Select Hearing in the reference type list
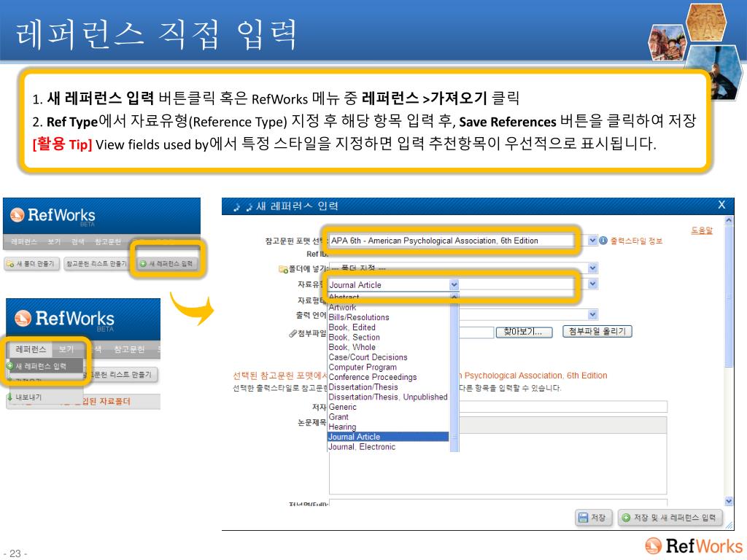This screenshot has width=747, height=560. pyautogui.click(x=388, y=427)
